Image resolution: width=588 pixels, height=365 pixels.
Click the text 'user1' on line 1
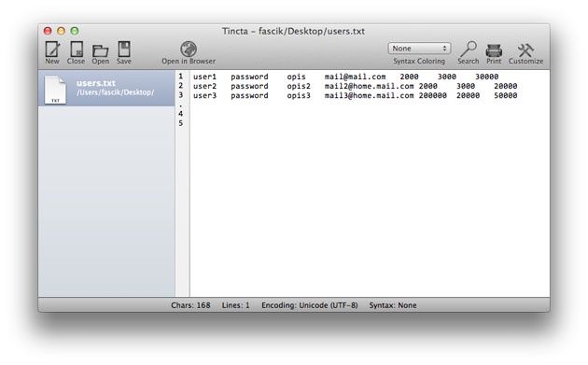[204, 77]
